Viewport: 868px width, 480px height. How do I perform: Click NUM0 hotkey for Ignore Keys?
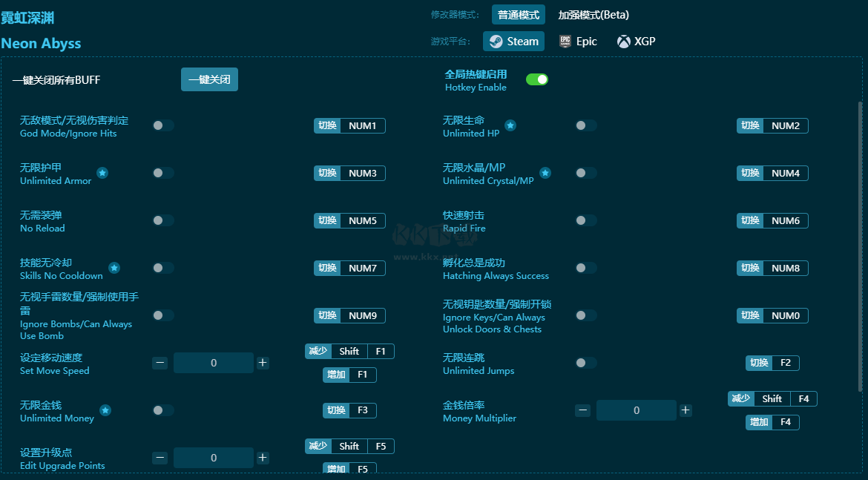(772, 315)
